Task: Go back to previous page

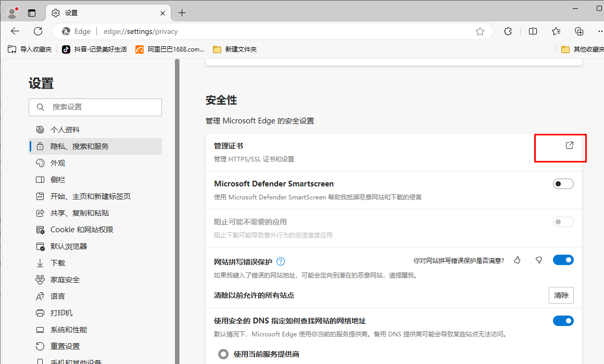Action: pyautogui.click(x=15, y=31)
